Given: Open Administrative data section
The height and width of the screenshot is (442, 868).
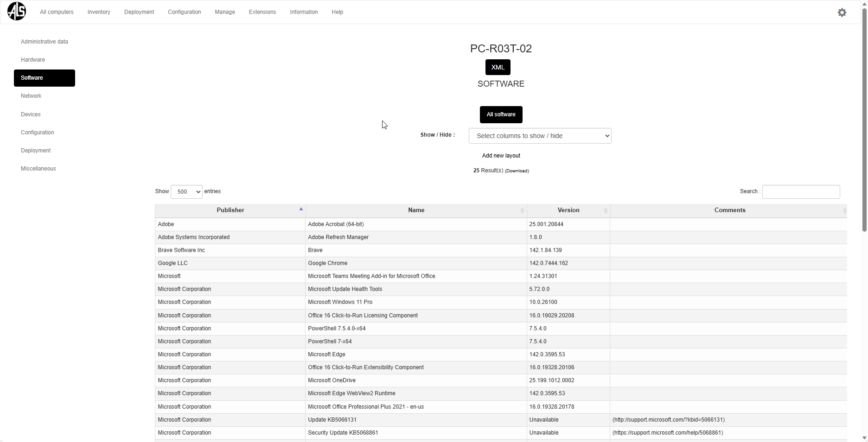Looking at the screenshot, I should click(x=45, y=42).
